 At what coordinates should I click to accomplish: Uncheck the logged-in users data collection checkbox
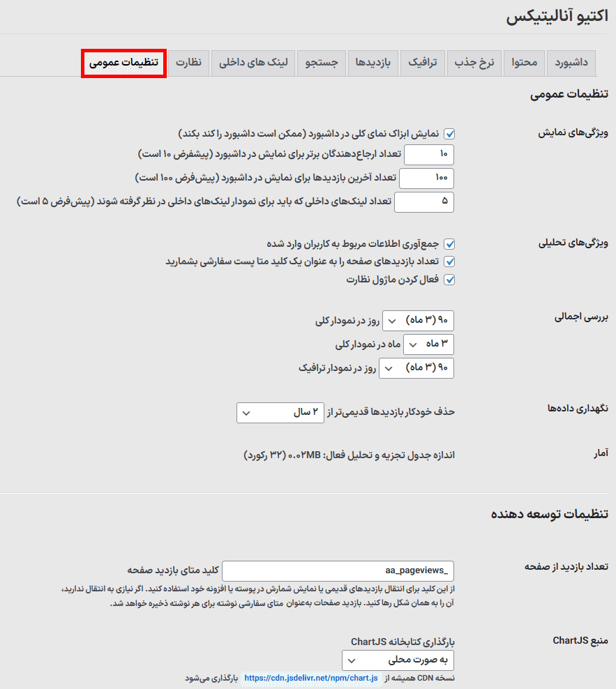click(449, 244)
